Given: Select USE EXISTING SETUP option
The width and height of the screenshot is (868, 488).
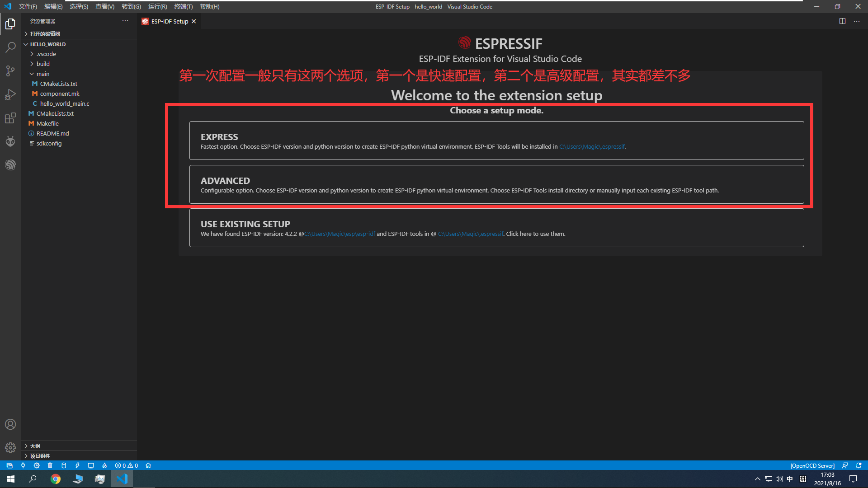Looking at the screenshot, I should [496, 228].
